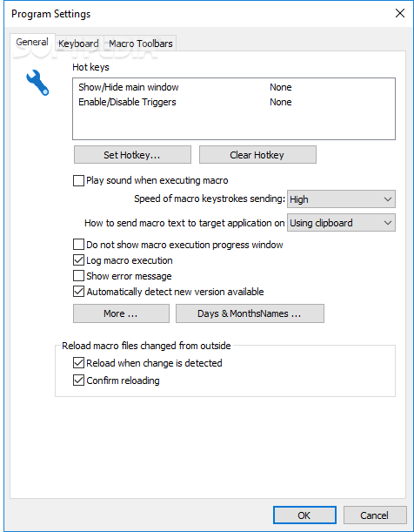Open the Using clipboard send method dropdown
Viewport: 414px width, 532px height.
[341, 223]
